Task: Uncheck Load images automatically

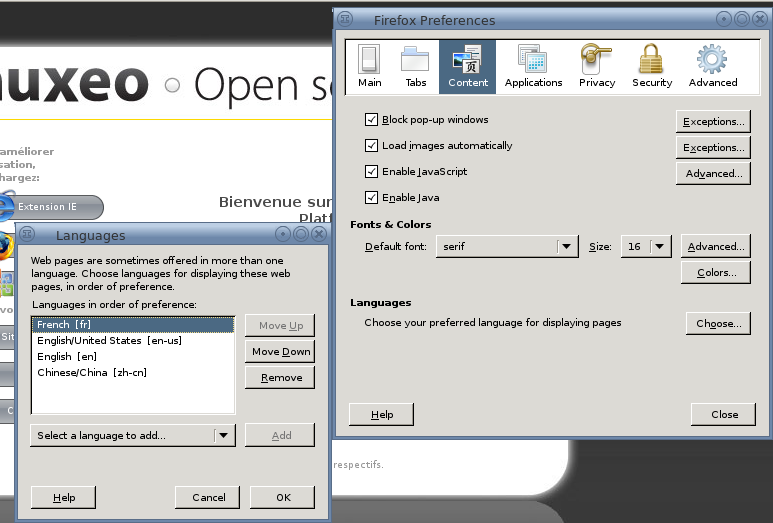Action: tap(371, 145)
